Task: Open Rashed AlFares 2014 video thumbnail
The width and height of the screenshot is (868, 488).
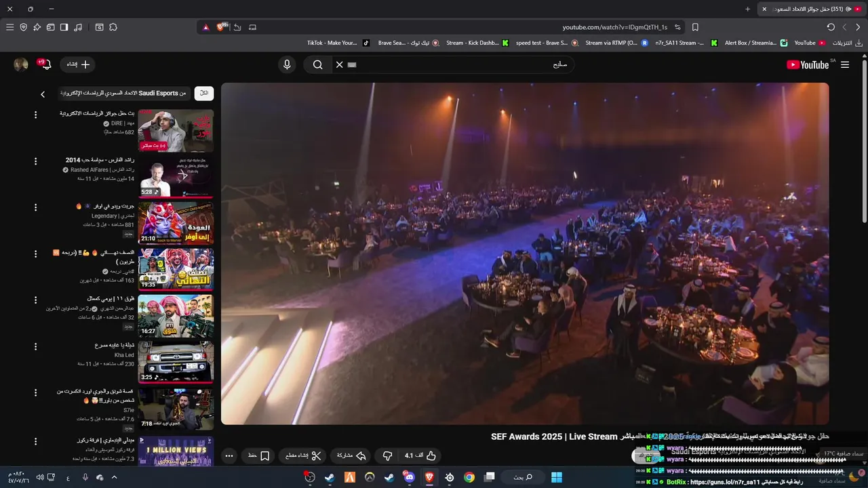Action: pyautogui.click(x=176, y=177)
